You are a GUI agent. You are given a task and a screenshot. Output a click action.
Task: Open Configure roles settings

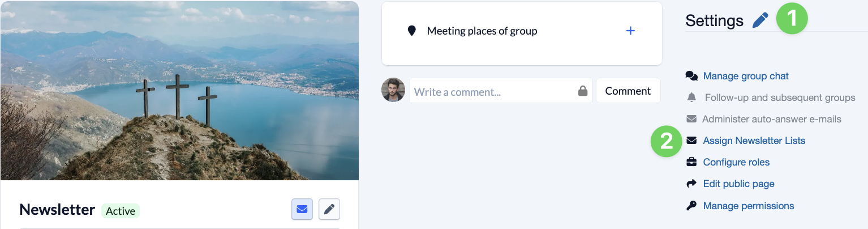(736, 162)
